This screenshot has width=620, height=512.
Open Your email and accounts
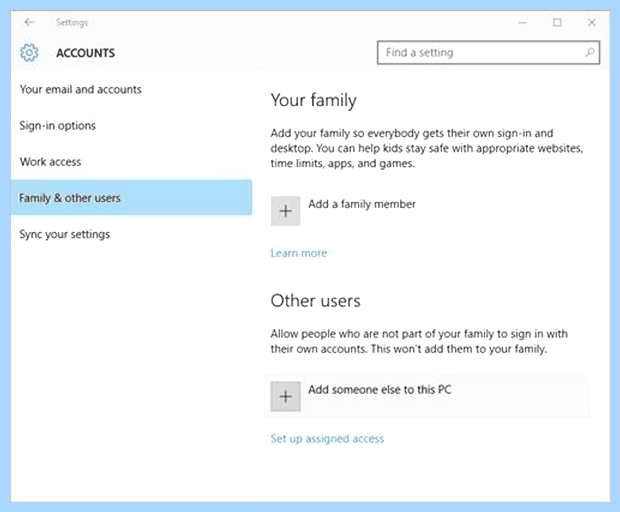pos(81,90)
